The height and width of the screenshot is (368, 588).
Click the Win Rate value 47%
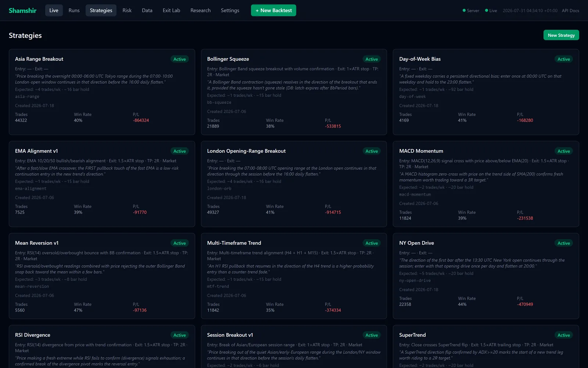tap(78, 310)
